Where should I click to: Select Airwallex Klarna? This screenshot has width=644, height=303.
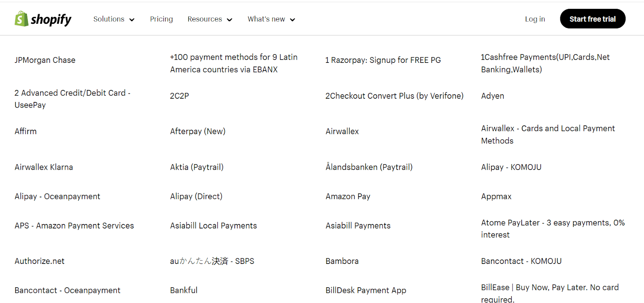[44, 167]
